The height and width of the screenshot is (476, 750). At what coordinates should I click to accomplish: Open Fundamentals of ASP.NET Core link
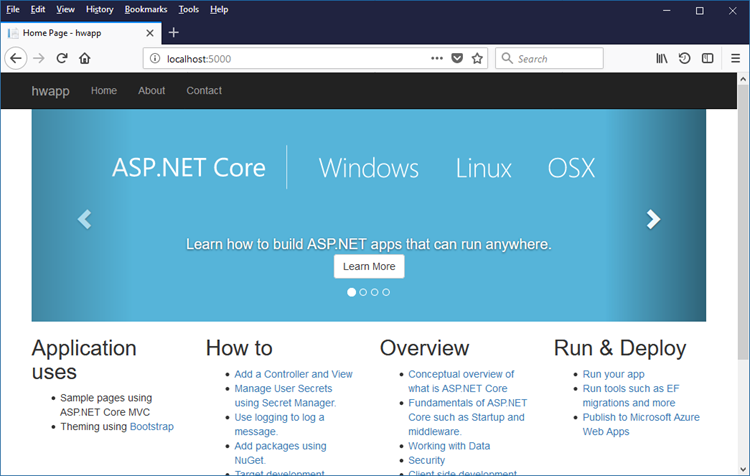[x=468, y=417]
